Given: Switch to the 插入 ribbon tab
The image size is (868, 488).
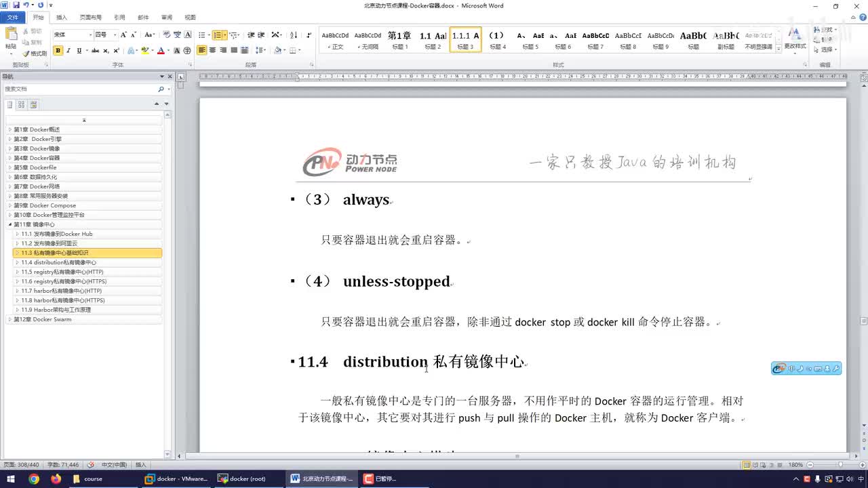Looking at the screenshot, I should pos(62,18).
